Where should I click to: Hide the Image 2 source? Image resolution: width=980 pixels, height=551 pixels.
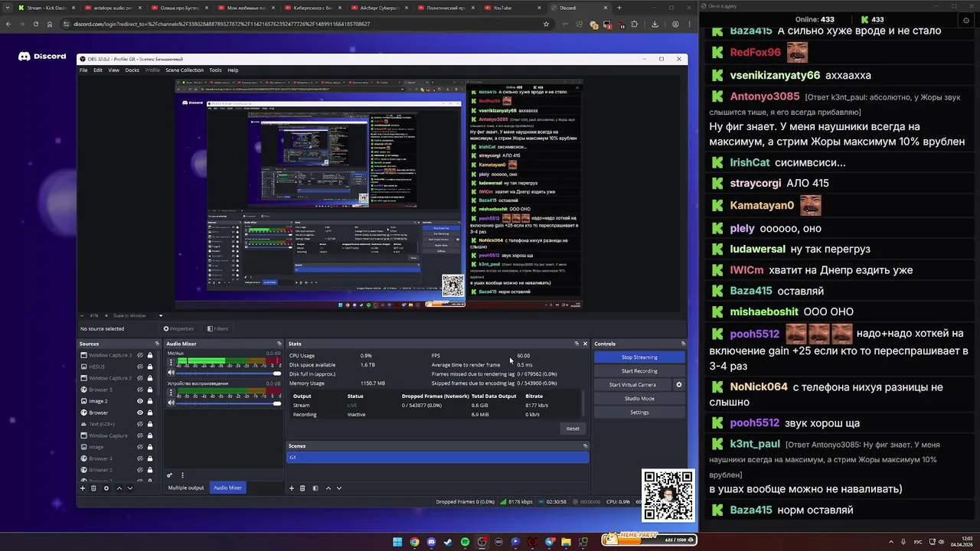coord(140,401)
